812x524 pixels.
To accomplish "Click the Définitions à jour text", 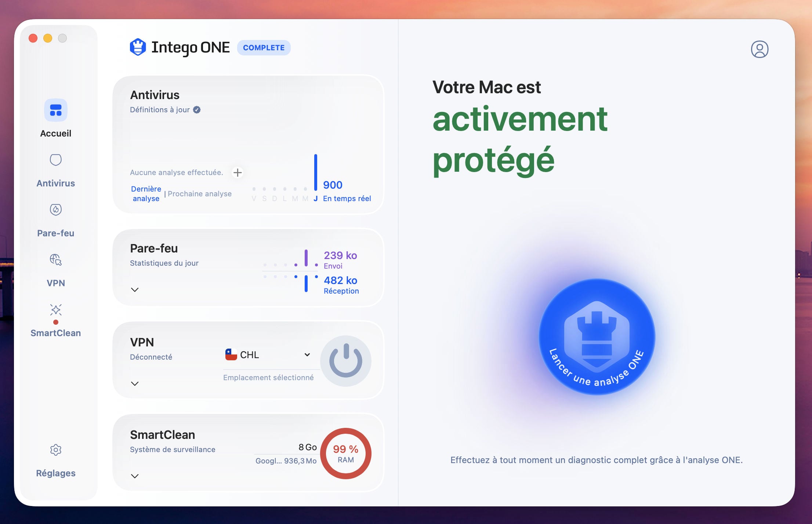I will click(160, 110).
